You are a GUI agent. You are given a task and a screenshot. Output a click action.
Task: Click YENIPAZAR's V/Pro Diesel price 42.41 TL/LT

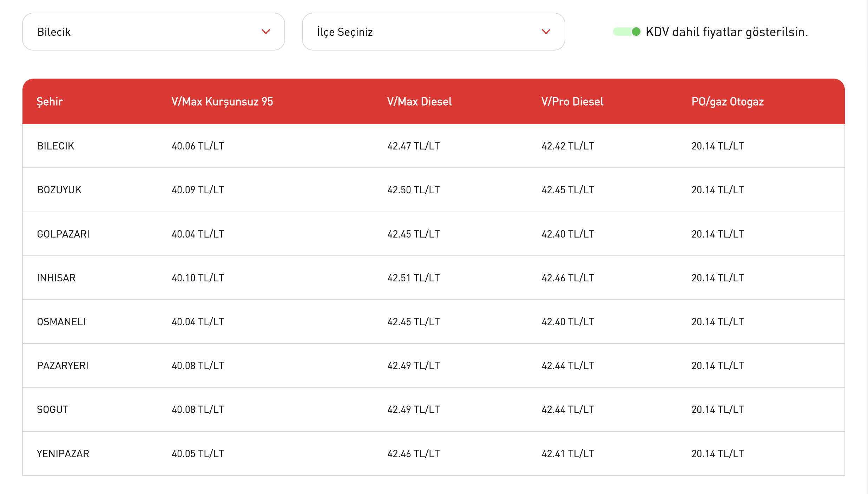[568, 454]
